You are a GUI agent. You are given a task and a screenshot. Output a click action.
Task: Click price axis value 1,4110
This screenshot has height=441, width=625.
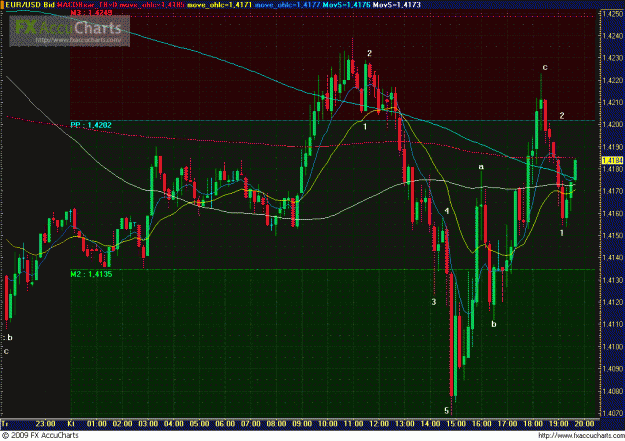[x=613, y=325]
